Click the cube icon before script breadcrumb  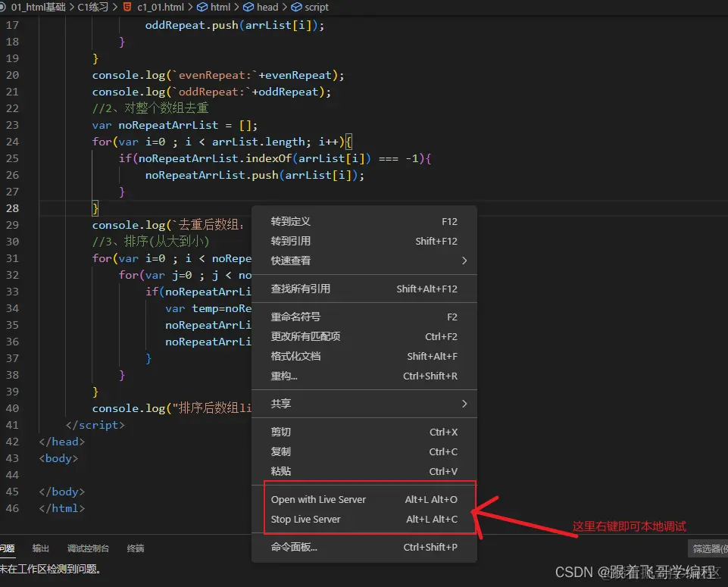coord(296,7)
